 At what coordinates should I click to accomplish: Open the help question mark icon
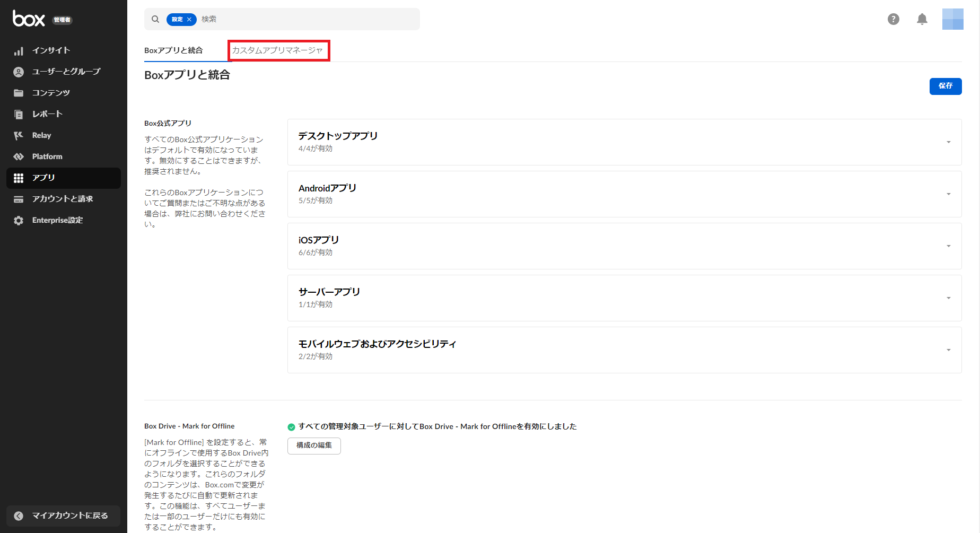coord(894,19)
